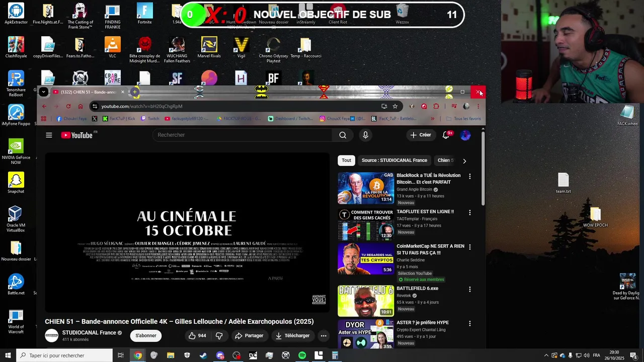Image resolution: width=644 pixels, height=362 pixels.
Task: Open the Twitch bookmark
Action: click(150, 119)
